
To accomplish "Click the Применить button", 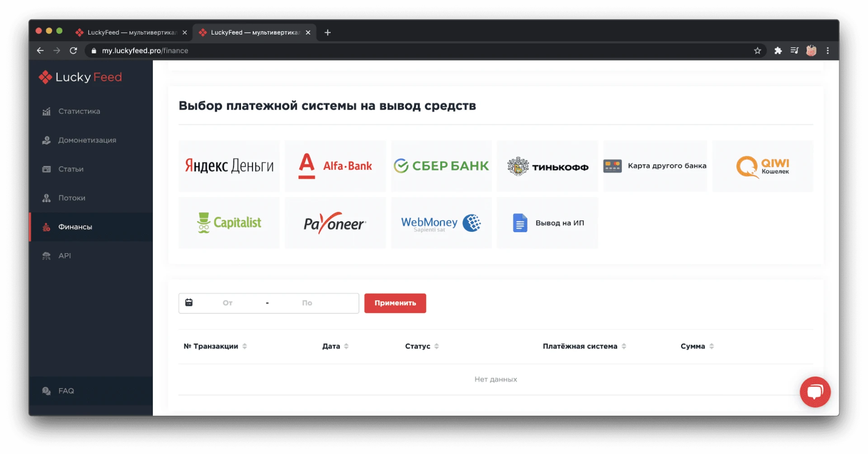I will 395,303.
